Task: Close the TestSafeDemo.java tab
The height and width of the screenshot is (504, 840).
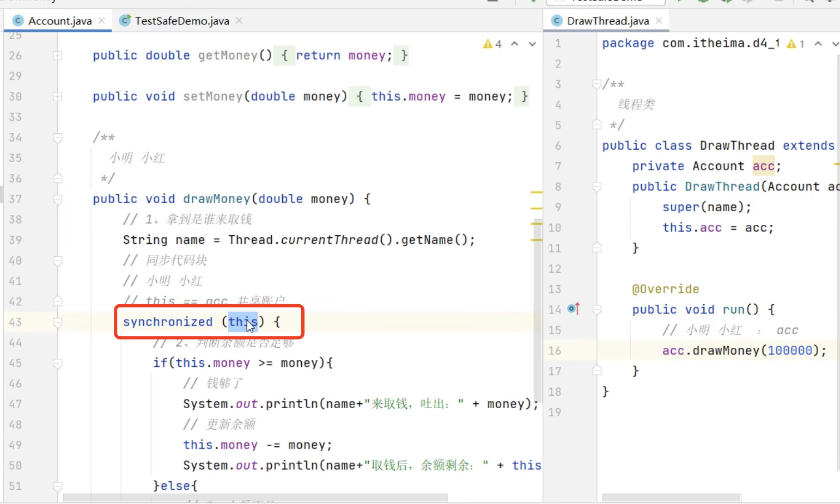Action: (x=239, y=21)
